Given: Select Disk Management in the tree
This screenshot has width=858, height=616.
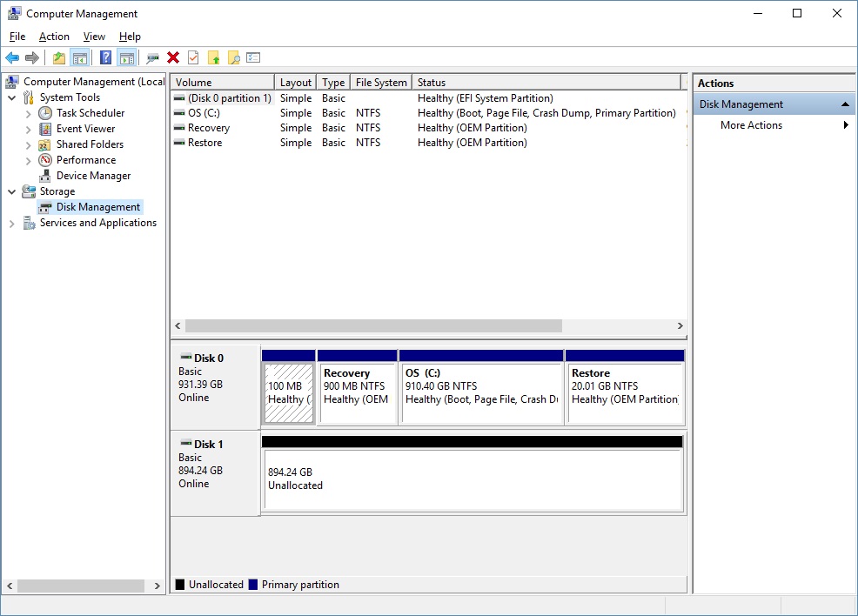Looking at the screenshot, I should (x=98, y=207).
